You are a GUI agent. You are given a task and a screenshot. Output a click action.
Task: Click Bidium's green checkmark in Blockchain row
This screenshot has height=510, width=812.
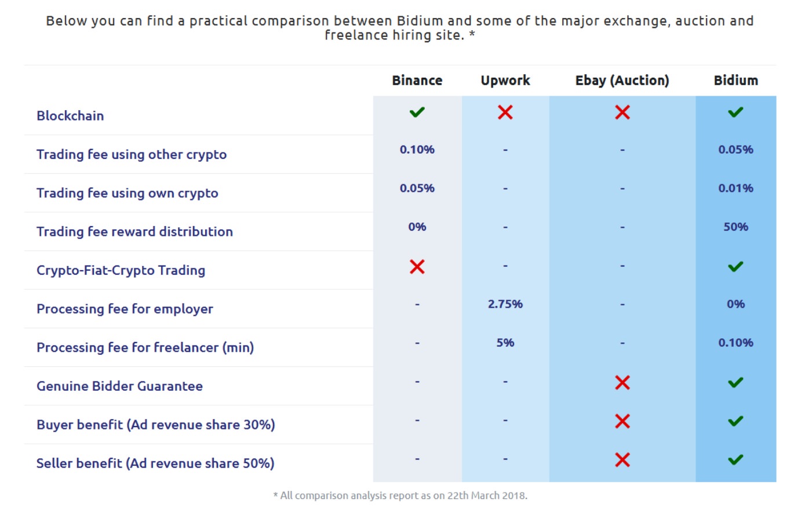click(735, 112)
